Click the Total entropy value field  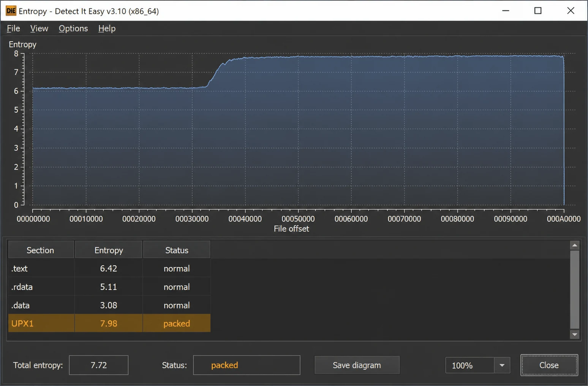pos(99,365)
